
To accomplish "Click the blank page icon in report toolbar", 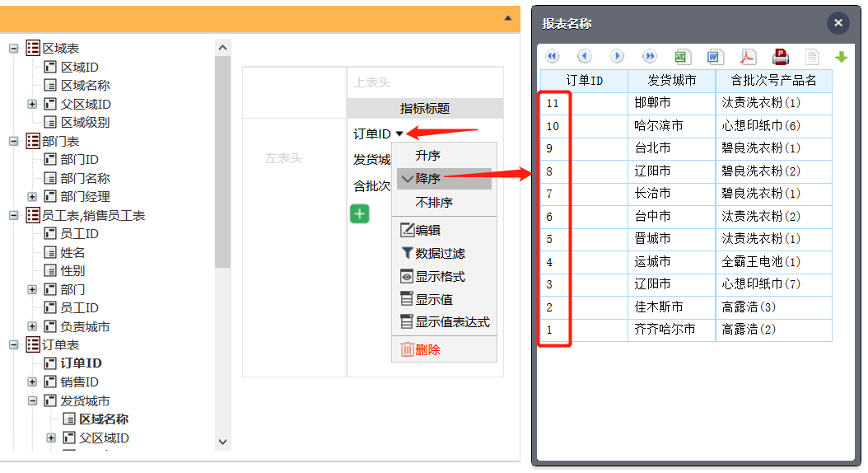I will [x=812, y=57].
